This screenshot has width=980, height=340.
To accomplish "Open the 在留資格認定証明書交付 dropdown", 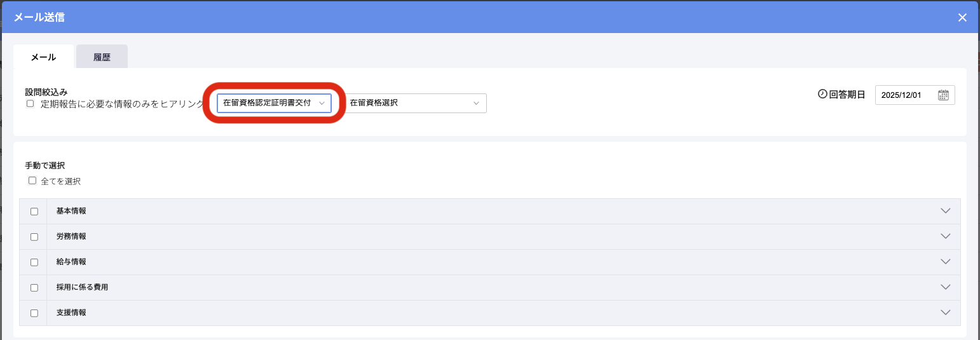I will point(274,103).
